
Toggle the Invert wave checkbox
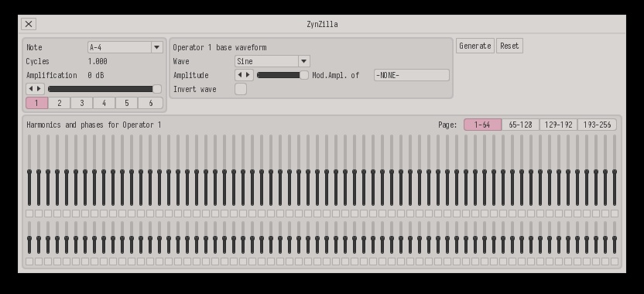[x=241, y=89]
